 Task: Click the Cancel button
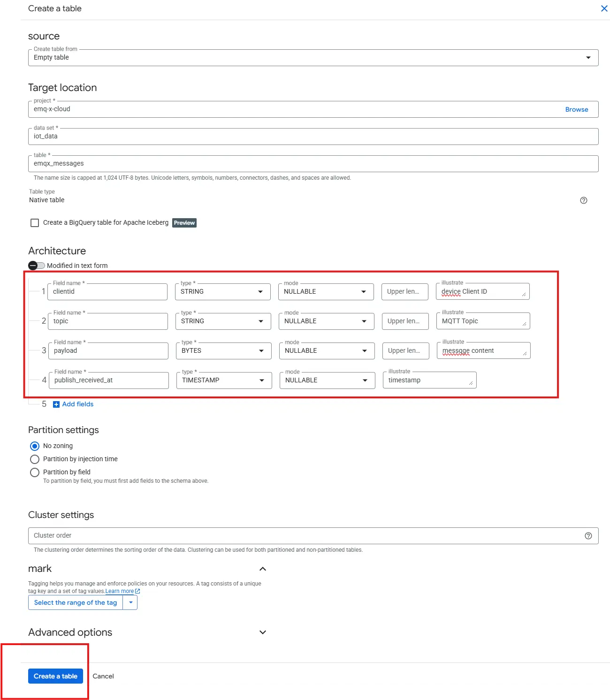pyautogui.click(x=103, y=676)
